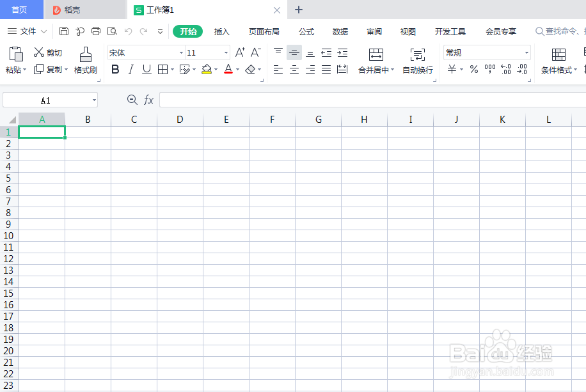Expand quick access toolbar customize arrow

(160, 31)
